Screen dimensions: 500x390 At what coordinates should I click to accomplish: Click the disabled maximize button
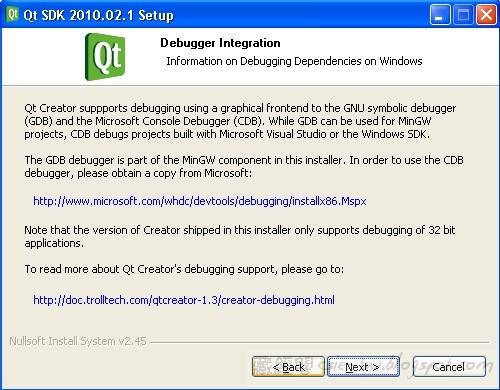click(x=463, y=15)
